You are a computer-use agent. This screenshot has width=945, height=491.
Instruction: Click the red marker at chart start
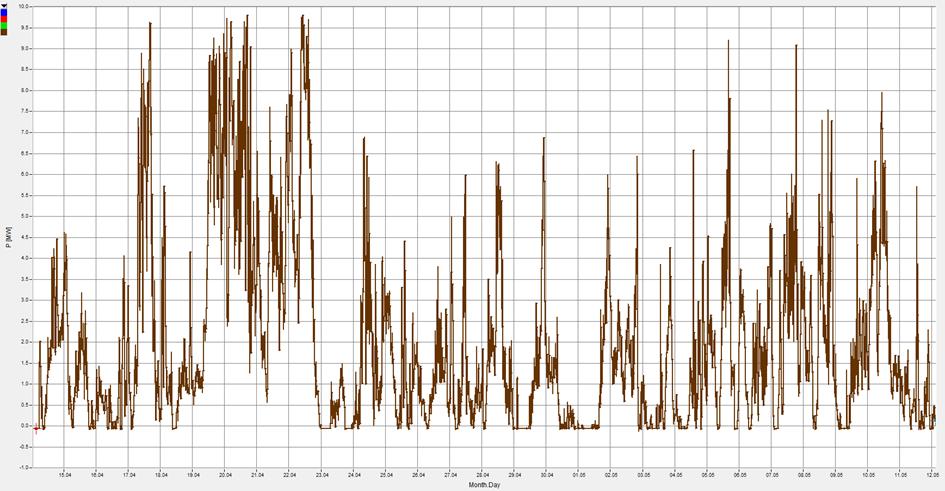36,430
